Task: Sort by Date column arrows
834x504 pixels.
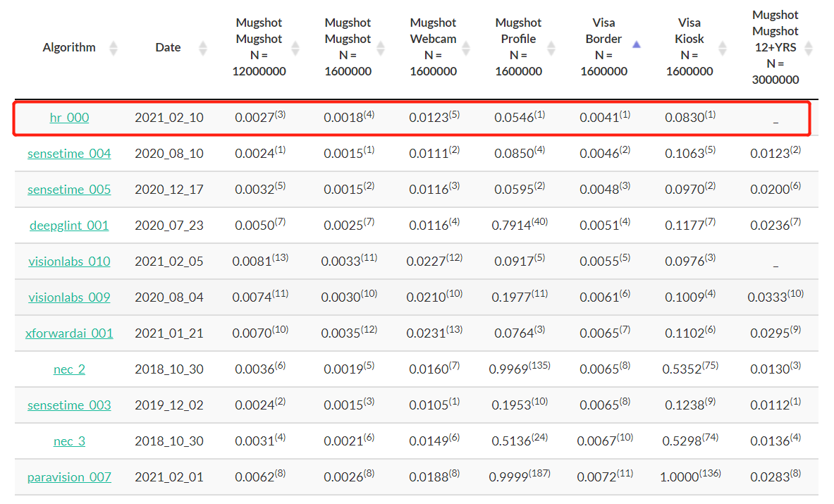Action: coord(202,48)
